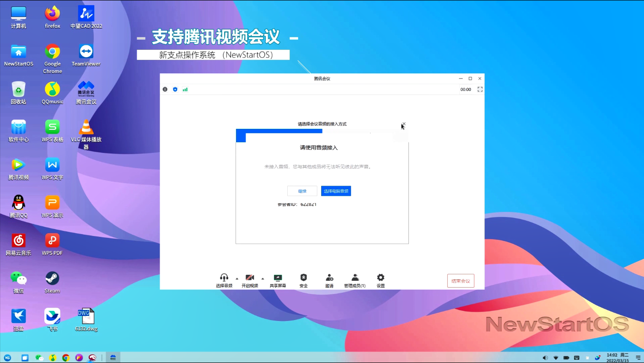Screen dimensions: 644x363
Task: Open the 计算机 desktop icon
Action: pos(18,17)
